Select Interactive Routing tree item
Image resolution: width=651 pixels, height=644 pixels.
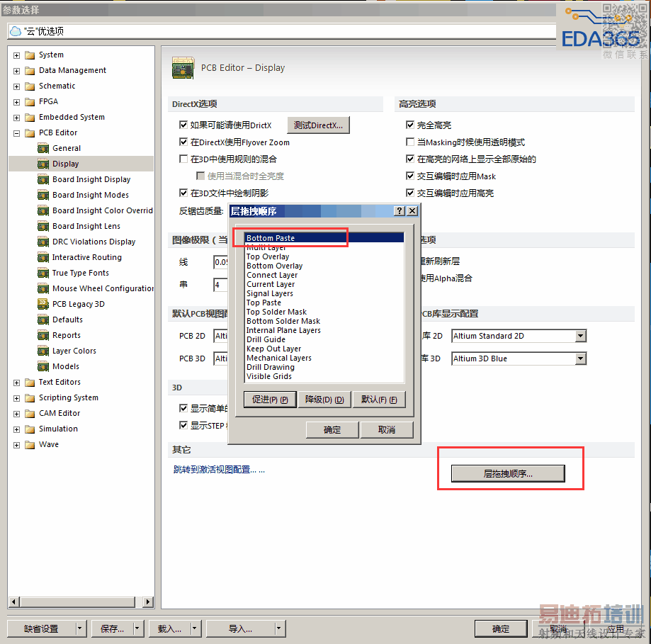point(86,257)
